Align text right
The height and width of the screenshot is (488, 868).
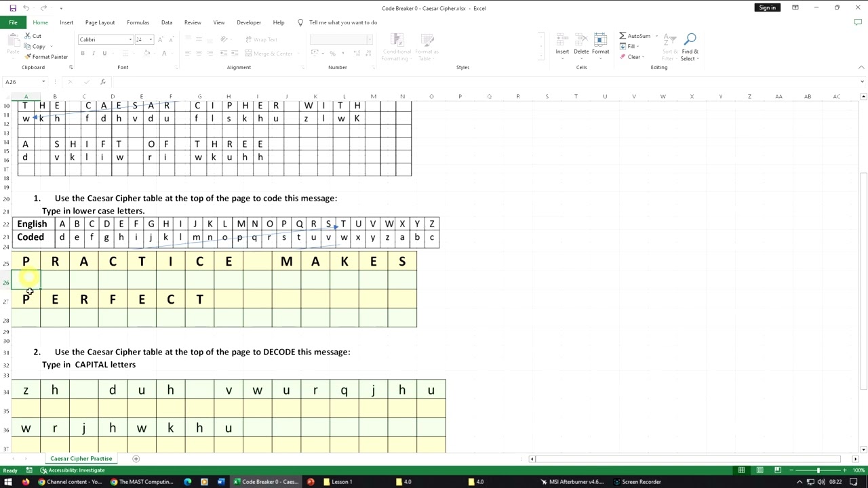pos(210,54)
